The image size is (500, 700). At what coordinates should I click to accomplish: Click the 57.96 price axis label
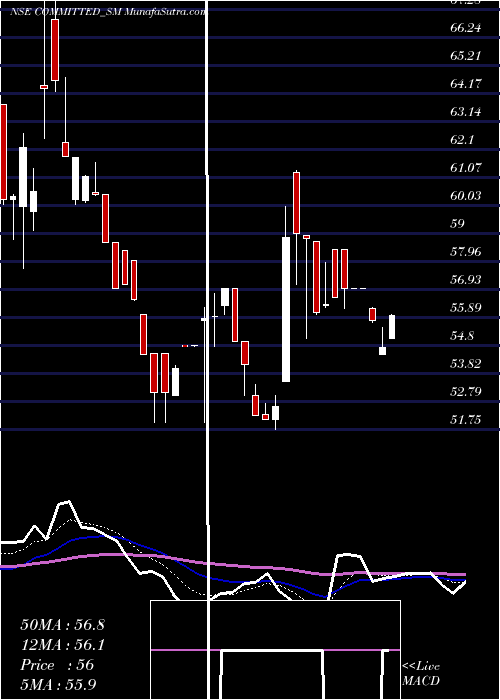pyautogui.click(x=466, y=252)
